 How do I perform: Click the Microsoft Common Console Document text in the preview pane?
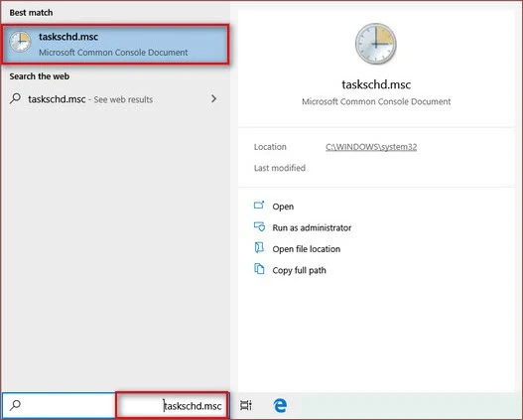pyautogui.click(x=376, y=101)
